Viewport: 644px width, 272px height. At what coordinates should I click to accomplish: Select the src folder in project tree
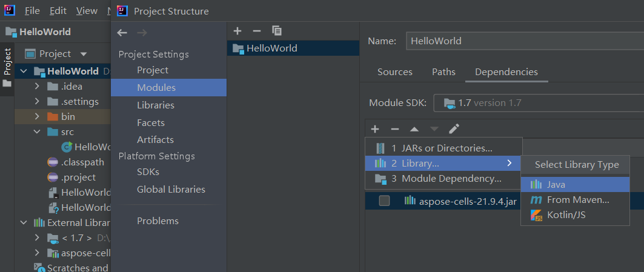tap(61, 132)
